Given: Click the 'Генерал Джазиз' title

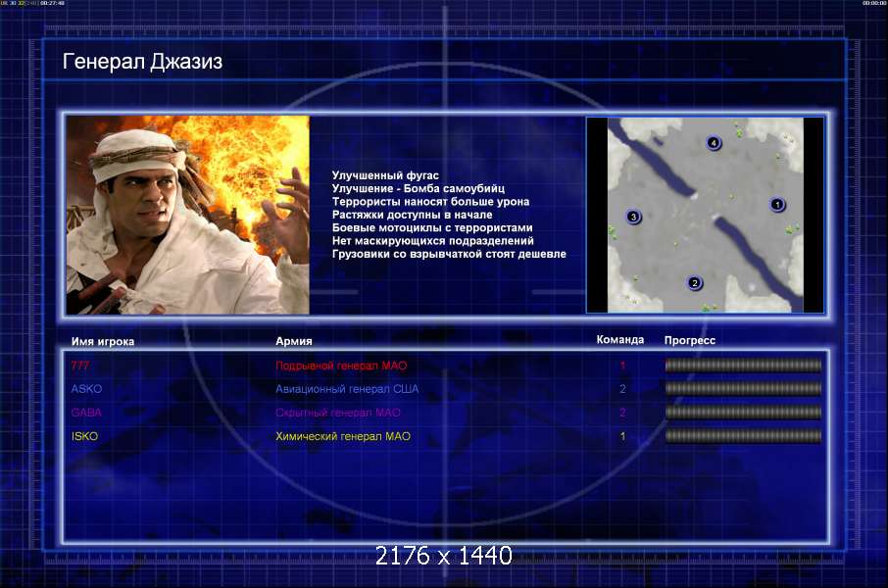Looking at the screenshot, I should click(x=142, y=61).
